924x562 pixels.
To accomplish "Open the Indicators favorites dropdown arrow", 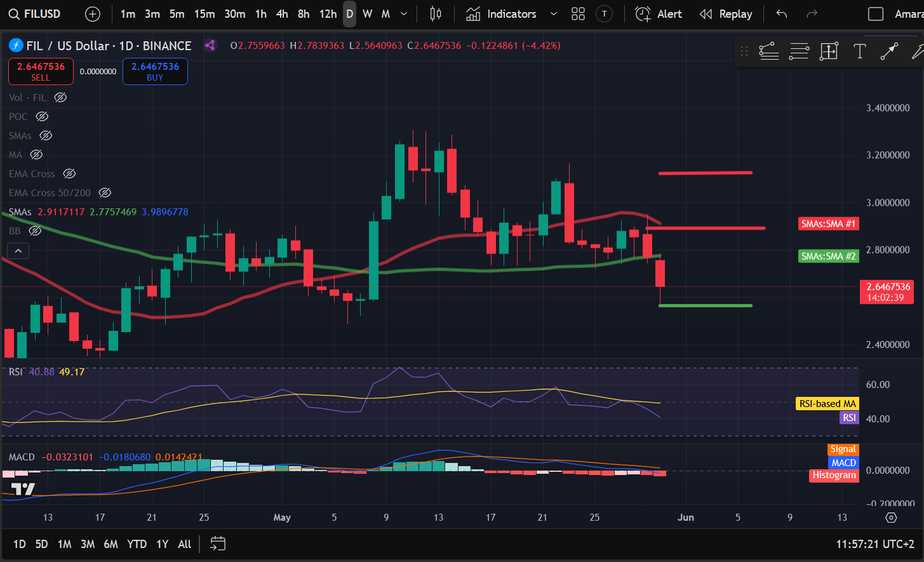I will coord(553,14).
